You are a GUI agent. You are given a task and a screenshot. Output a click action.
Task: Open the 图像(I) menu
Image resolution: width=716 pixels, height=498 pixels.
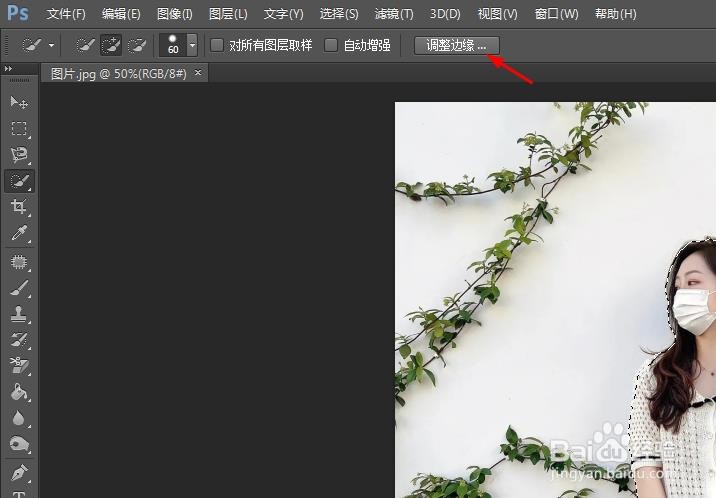[175, 14]
